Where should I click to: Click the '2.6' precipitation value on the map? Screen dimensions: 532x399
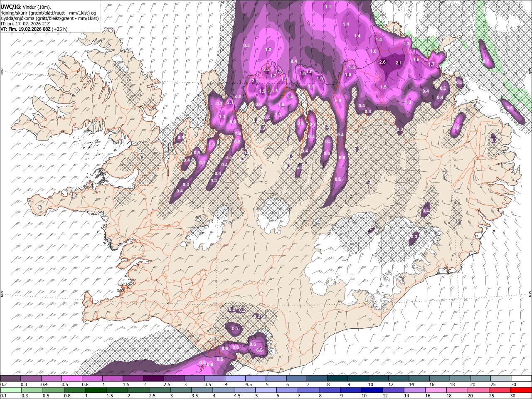(x=383, y=62)
